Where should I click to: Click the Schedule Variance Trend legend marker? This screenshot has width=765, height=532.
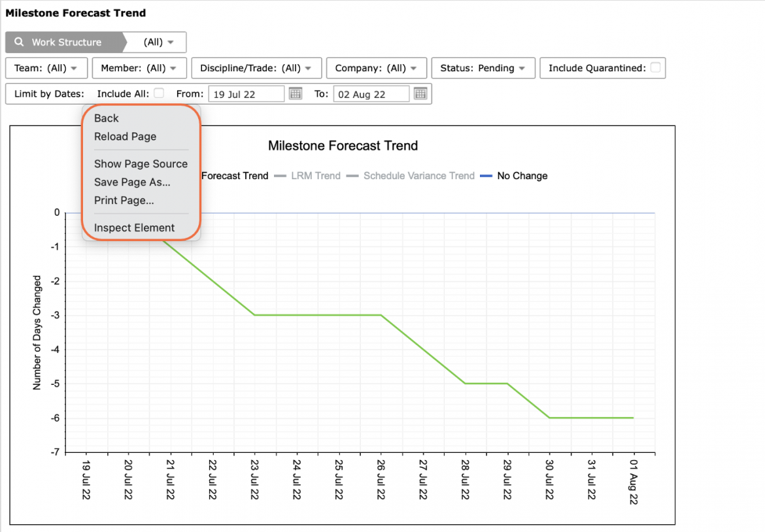click(352, 176)
